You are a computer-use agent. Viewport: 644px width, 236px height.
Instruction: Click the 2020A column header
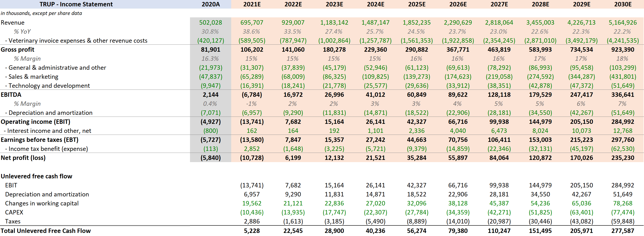pyautogui.click(x=210, y=4)
